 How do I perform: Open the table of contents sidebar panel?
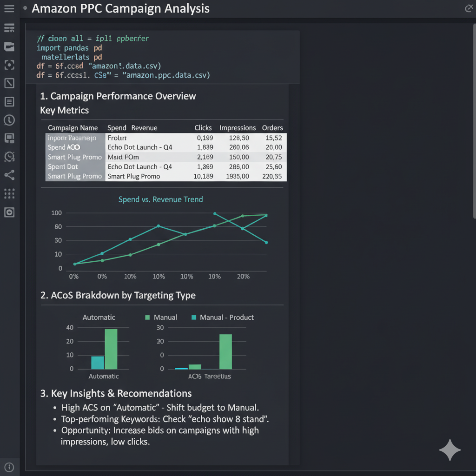(x=9, y=28)
